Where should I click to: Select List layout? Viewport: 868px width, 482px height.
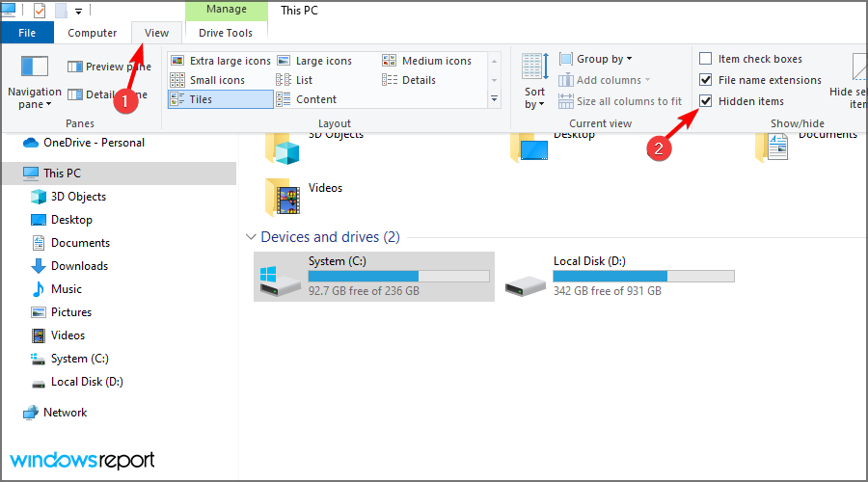tap(294, 80)
